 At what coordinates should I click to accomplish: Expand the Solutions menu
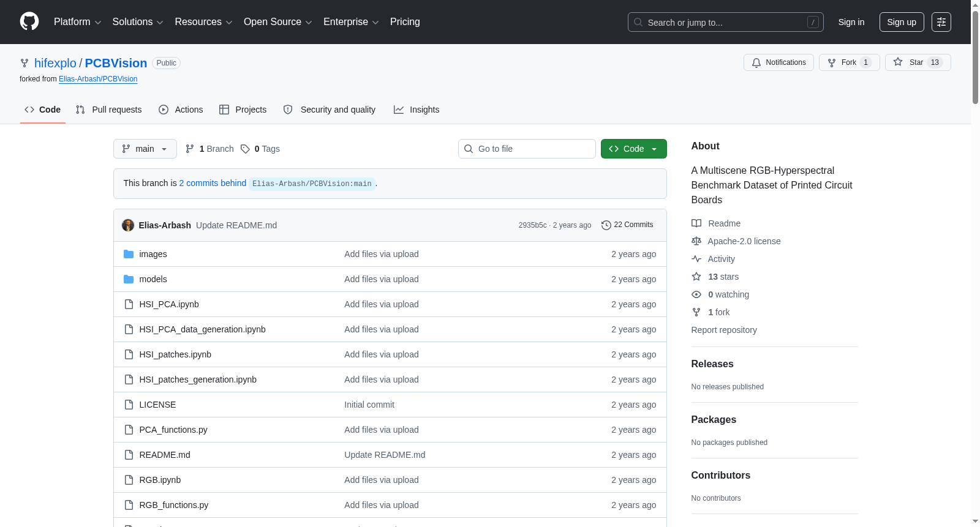point(138,22)
